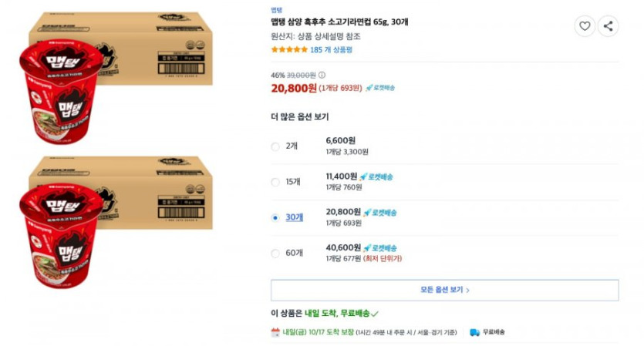Select the 2개 quantity radio button
The width and height of the screenshot is (644, 346).
click(x=275, y=146)
